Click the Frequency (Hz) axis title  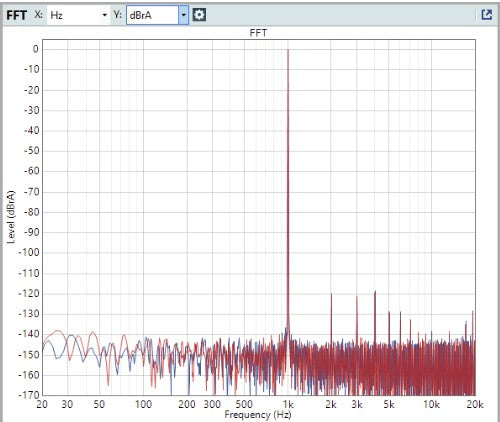click(x=258, y=415)
